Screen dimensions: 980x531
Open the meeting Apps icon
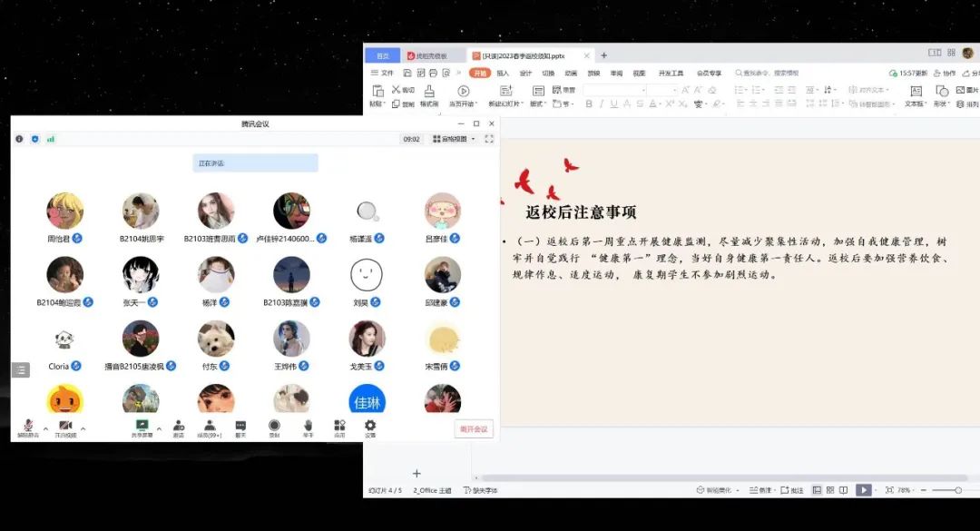click(339, 426)
